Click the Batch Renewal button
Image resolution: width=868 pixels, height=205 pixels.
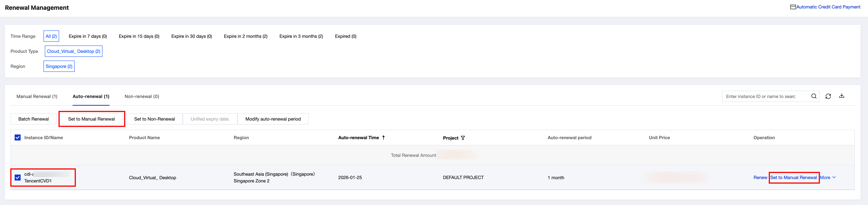click(x=33, y=119)
